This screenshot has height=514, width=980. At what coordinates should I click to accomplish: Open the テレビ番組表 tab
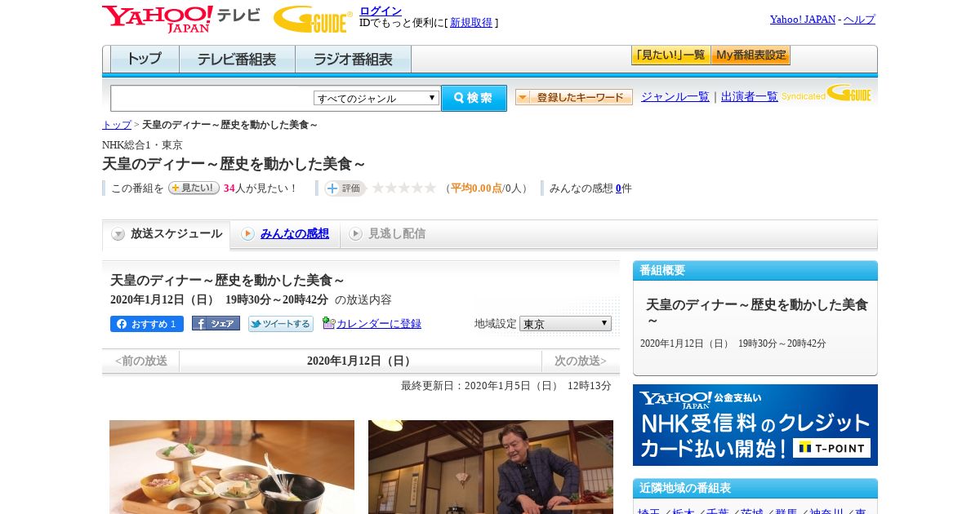(237, 60)
